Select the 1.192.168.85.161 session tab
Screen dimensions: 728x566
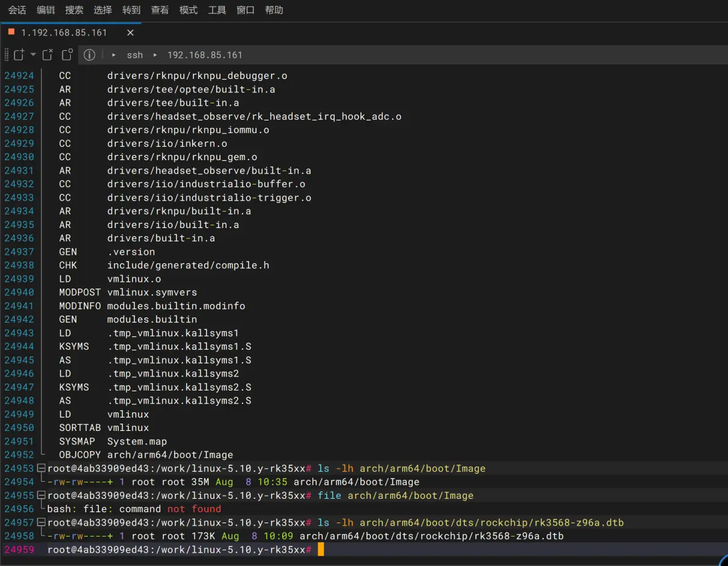click(x=64, y=32)
